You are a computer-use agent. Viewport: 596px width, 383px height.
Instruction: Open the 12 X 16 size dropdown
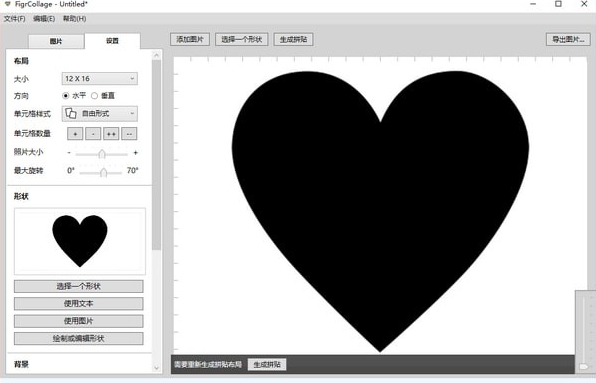(x=100, y=79)
